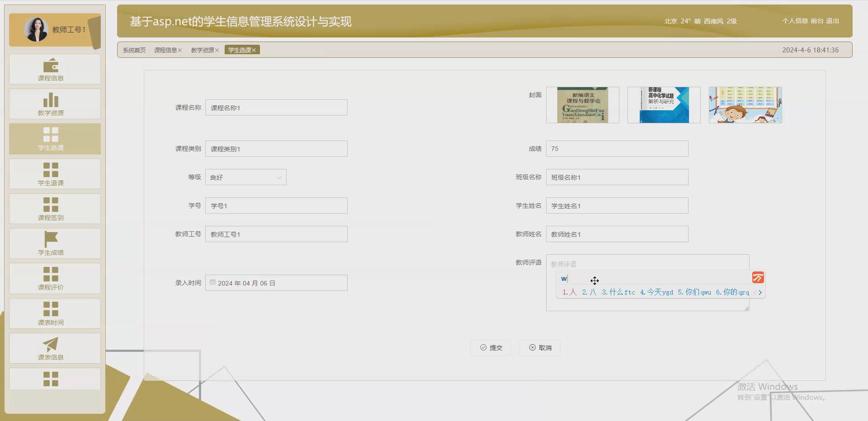Viewport: 868px width, 421px height.
Task: Close the 课程信息 tab
Action: [x=180, y=50]
